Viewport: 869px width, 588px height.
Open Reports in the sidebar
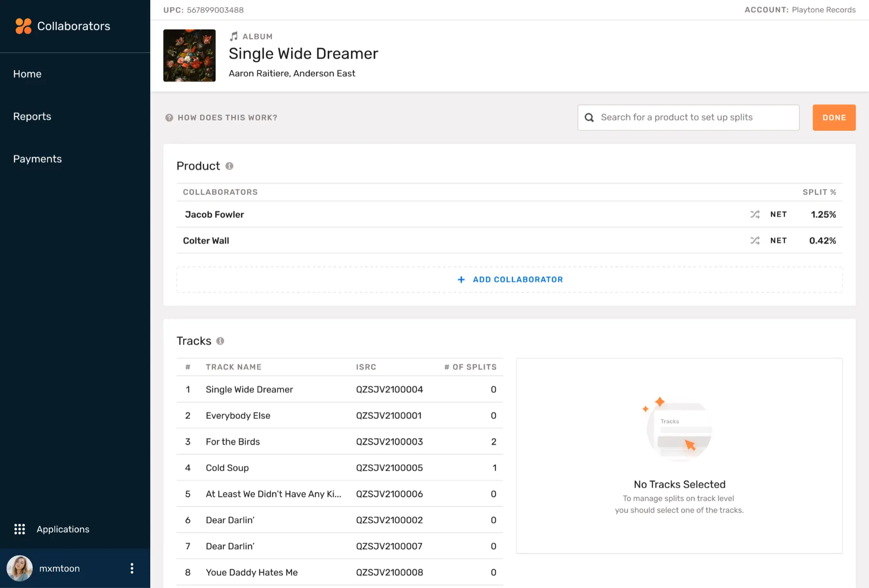pos(32,116)
